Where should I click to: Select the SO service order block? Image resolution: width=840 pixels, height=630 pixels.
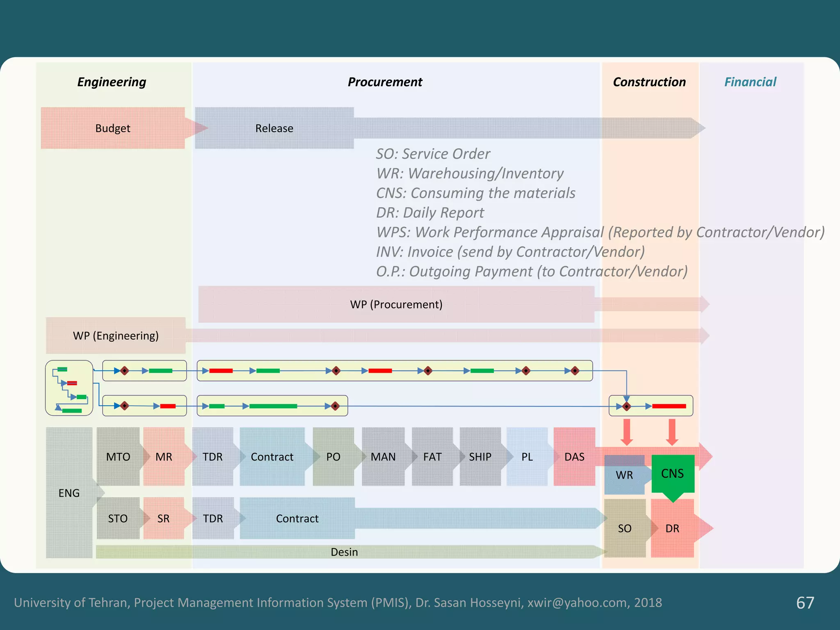point(625,528)
